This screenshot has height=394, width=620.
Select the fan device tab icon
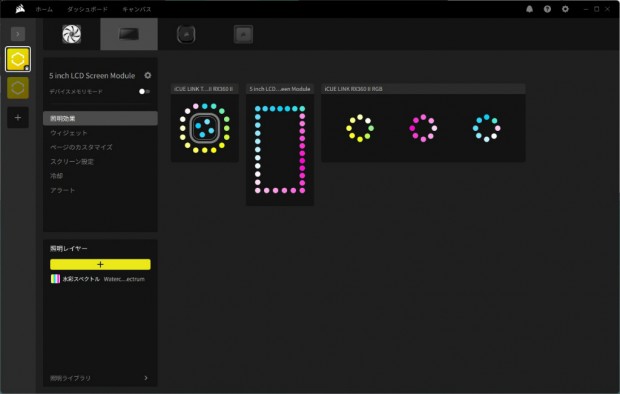pos(72,34)
